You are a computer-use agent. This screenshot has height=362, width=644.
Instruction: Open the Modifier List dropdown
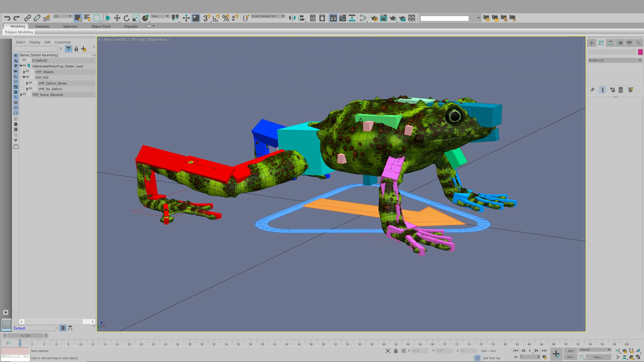tap(615, 60)
